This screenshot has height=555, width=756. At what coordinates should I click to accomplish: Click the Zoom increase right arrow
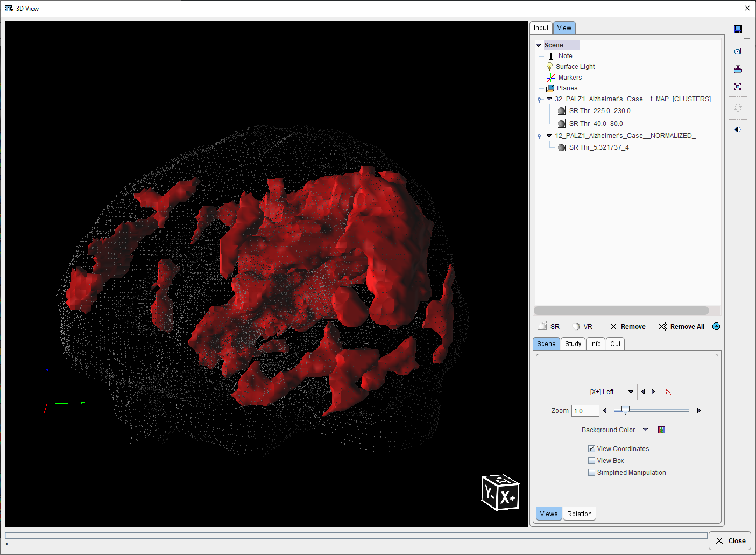point(699,411)
